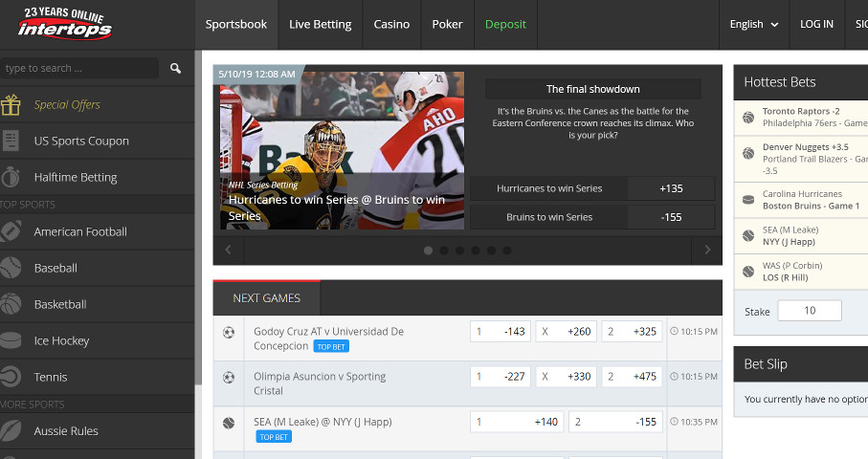Open the English language dropdown
This screenshot has width=868, height=459.
[x=754, y=24]
